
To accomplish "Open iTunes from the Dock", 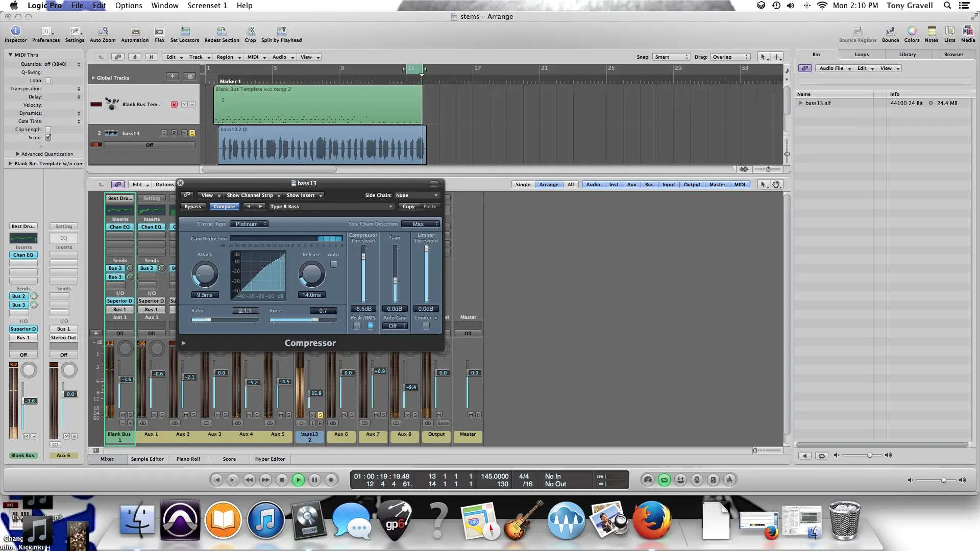I will (x=265, y=520).
